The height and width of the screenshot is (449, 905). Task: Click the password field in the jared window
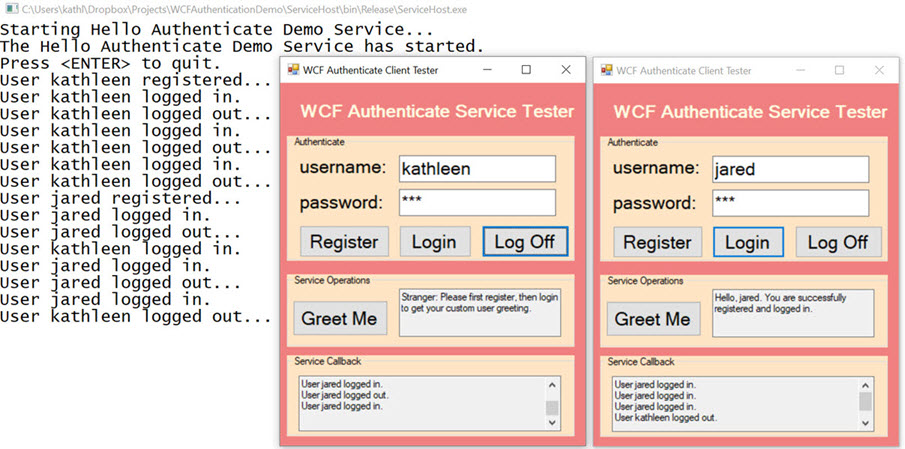coord(791,203)
